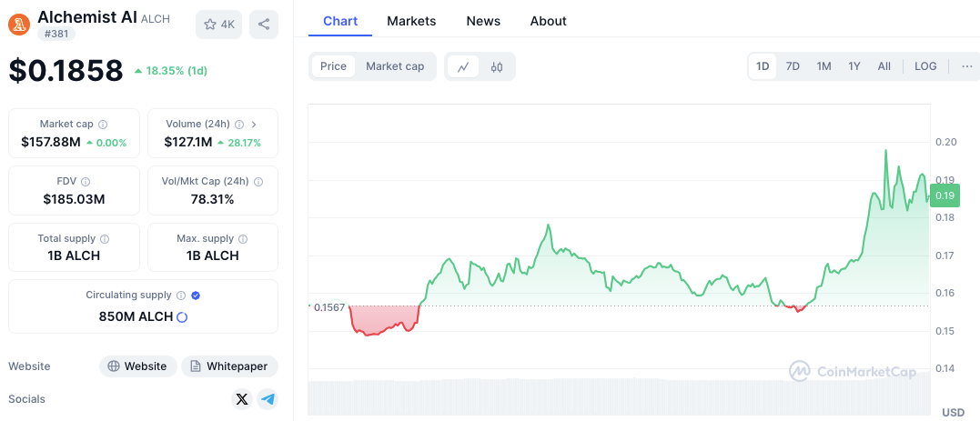The height and width of the screenshot is (421, 980).
Task: Select the Price chart mode
Action: [x=333, y=66]
